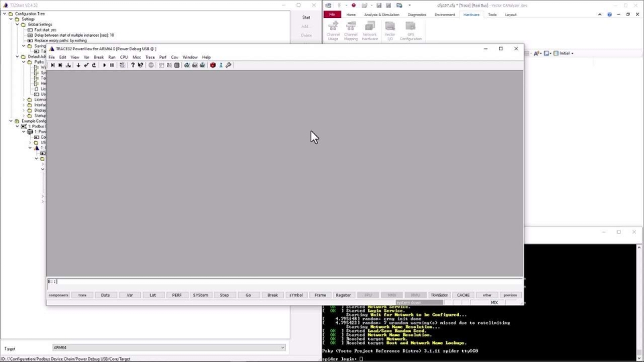Collapse the Settings node in T32Start tree

pyautogui.click(x=11, y=19)
